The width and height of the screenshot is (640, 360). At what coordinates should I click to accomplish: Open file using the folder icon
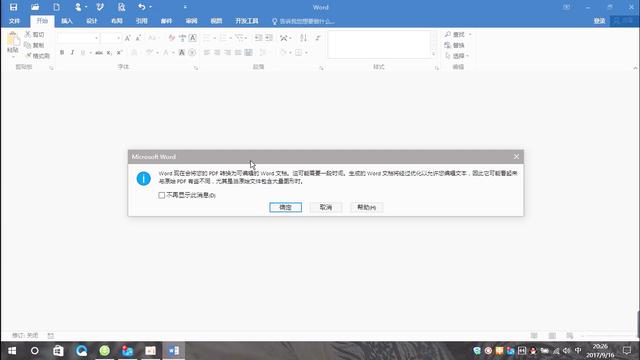35,7
